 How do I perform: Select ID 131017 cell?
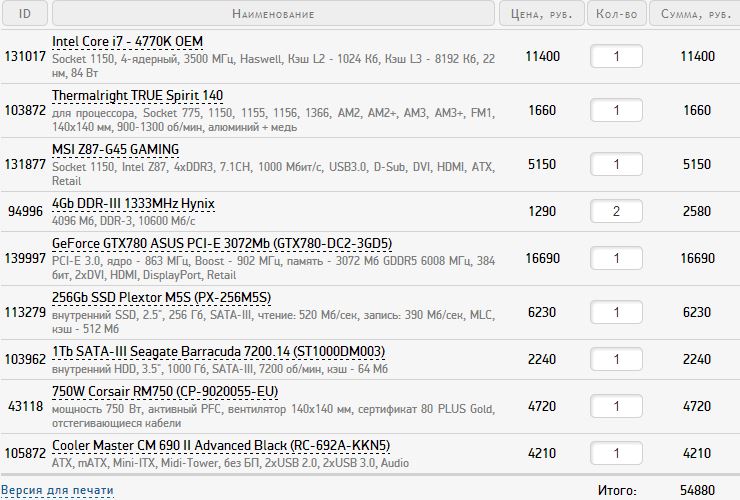[x=25, y=56]
